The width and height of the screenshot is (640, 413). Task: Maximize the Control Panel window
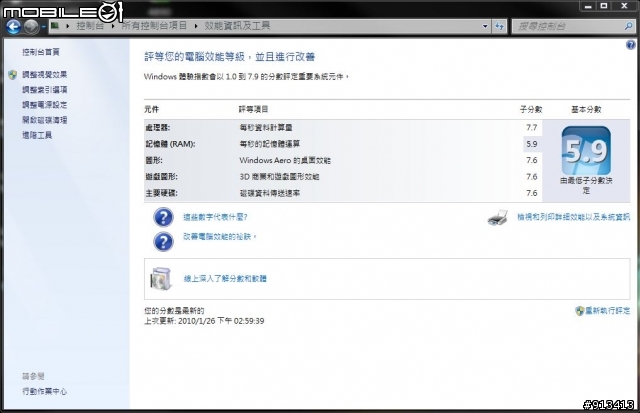point(604,6)
